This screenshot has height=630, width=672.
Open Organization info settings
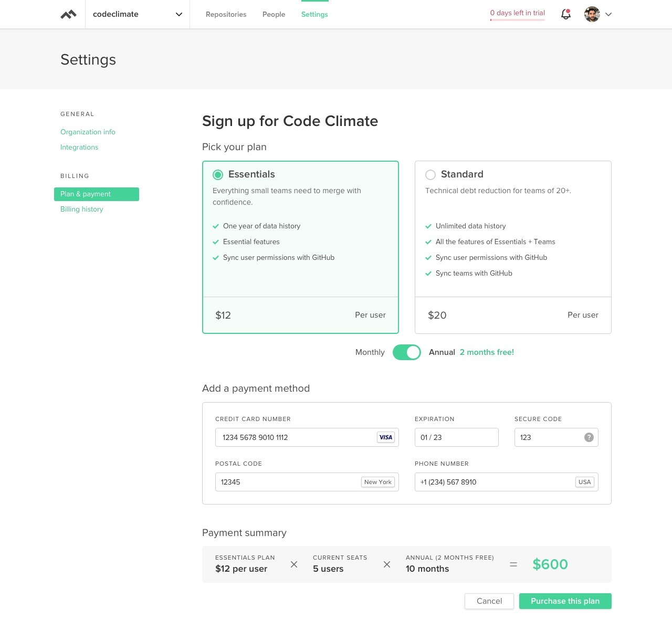tap(88, 132)
